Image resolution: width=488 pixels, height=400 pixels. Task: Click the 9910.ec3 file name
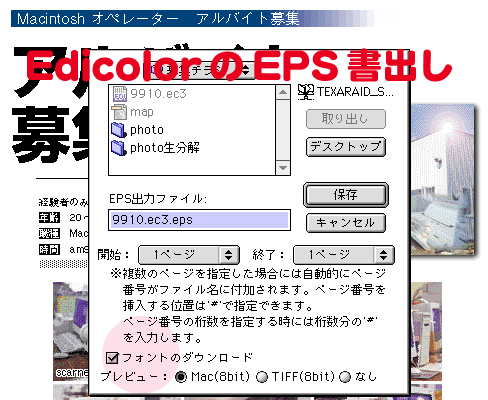pyautogui.click(x=158, y=94)
